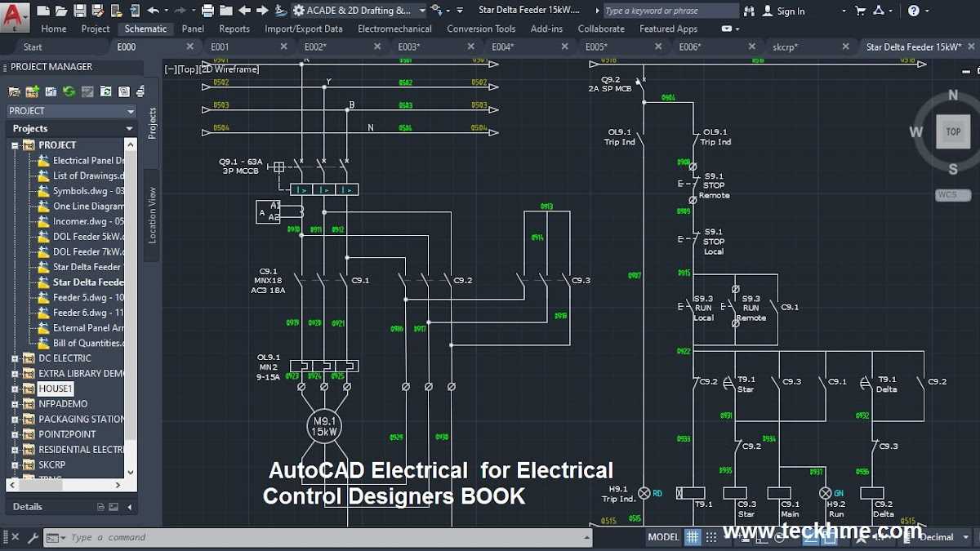The height and width of the screenshot is (551, 980).
Task: Click the 2D Wireframe visual style label
Action: [230, 69]
